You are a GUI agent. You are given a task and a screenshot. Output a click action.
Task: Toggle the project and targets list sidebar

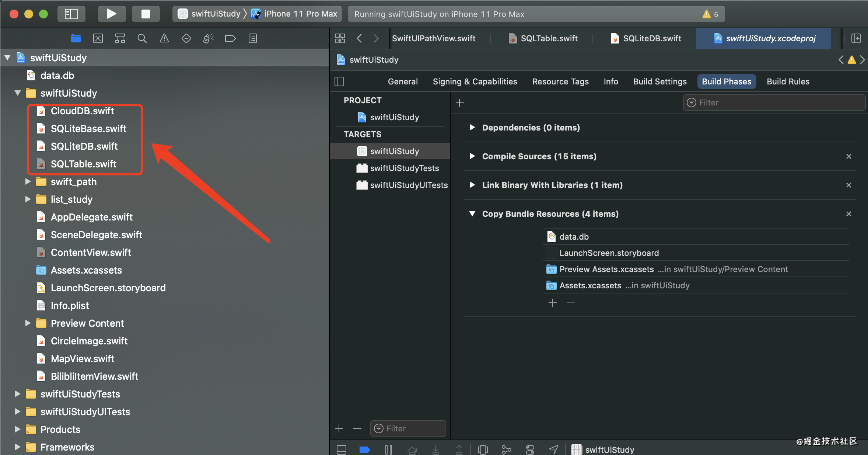coord(339,81)
